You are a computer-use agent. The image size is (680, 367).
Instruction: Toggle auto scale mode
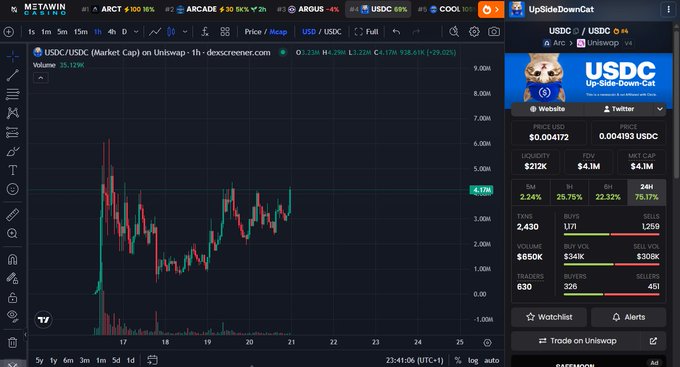(491, 360)
